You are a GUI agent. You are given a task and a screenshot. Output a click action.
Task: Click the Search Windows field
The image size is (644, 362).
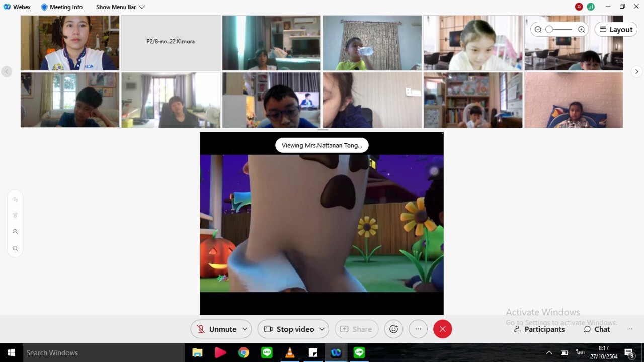(x=104, y=352)
